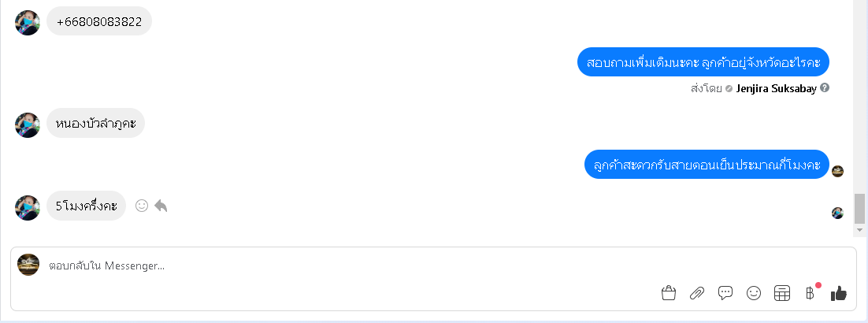The width and height of the screenshot is (868, 323).
Task: Open saved replies speech bubble icon
Action: point(725,293)
